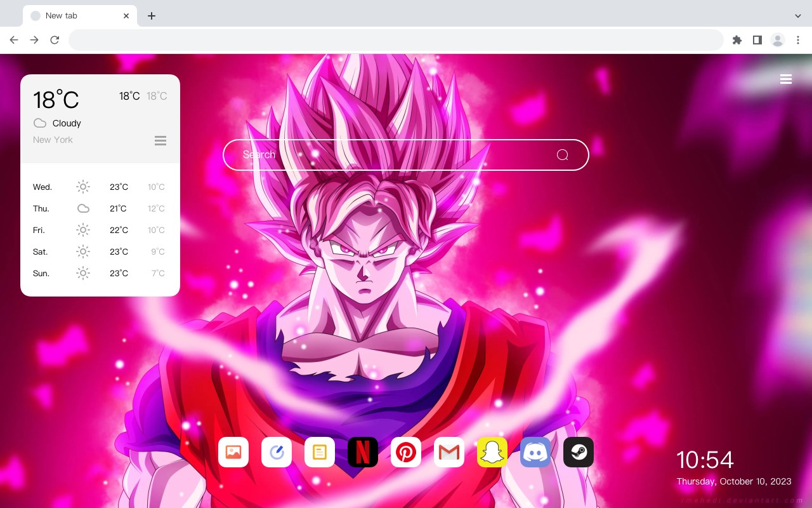
Task: Click the Thursday, October 10, 2023 date
Action: click(734, 481)
